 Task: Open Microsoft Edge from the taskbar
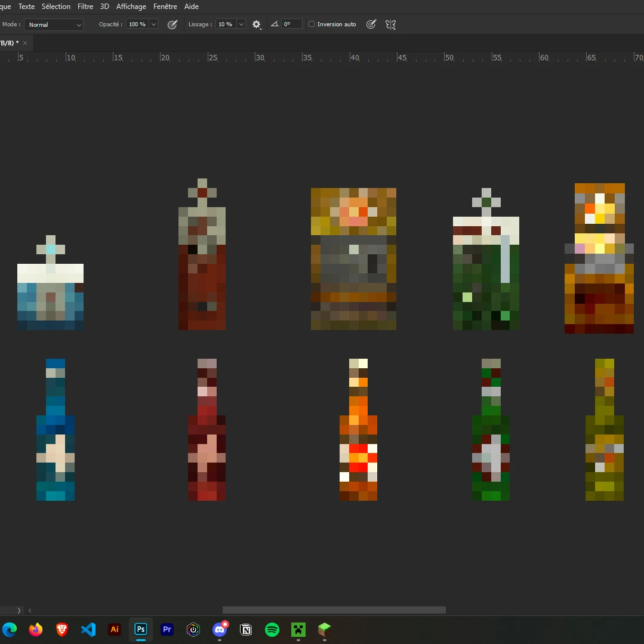tap(10, 629)
